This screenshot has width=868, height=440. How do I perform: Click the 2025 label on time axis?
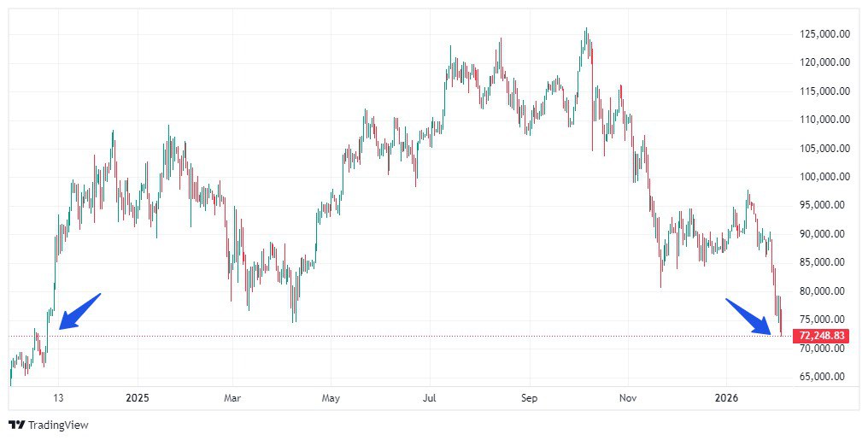(x=137, y=398)
